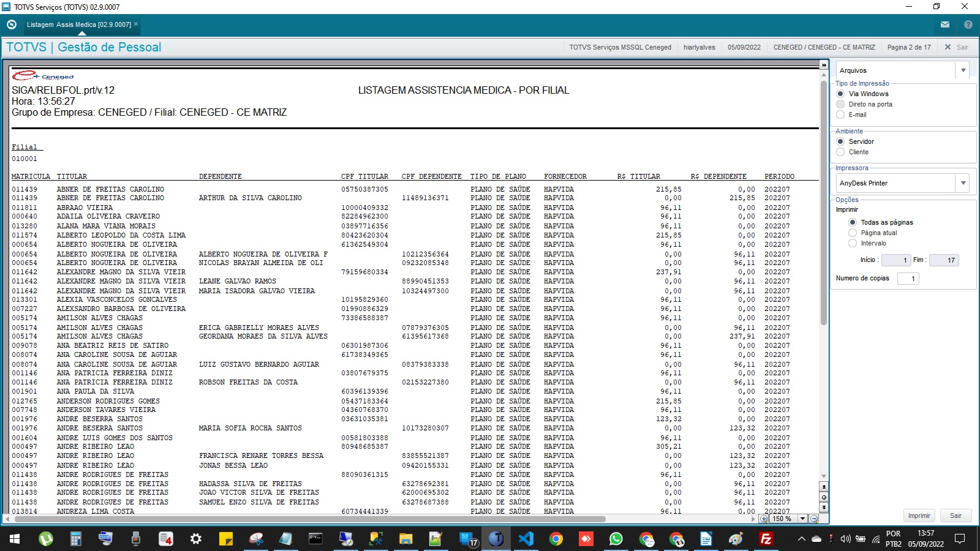
Task: Select the 'Direto na porta' print type
Action: [x=840, y=104]
